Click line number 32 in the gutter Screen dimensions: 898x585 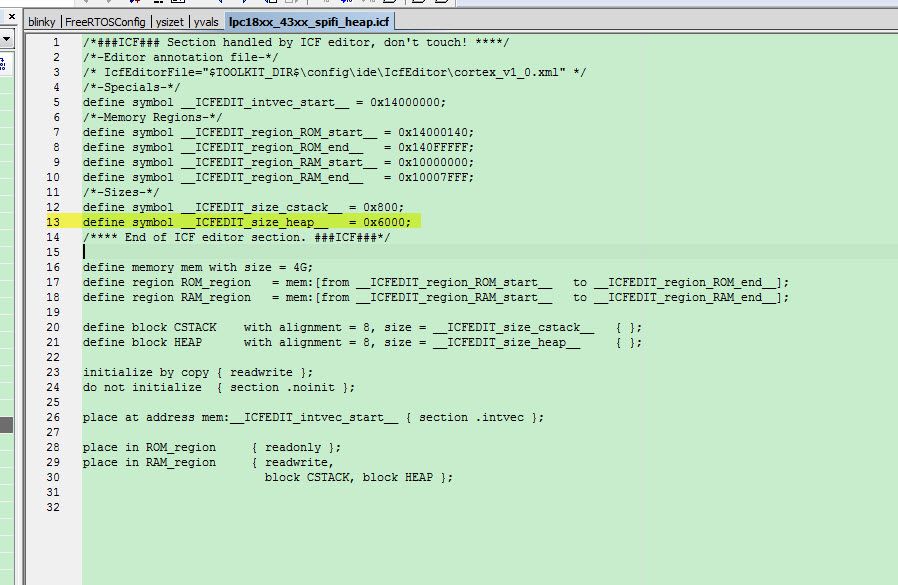(53, 507)
